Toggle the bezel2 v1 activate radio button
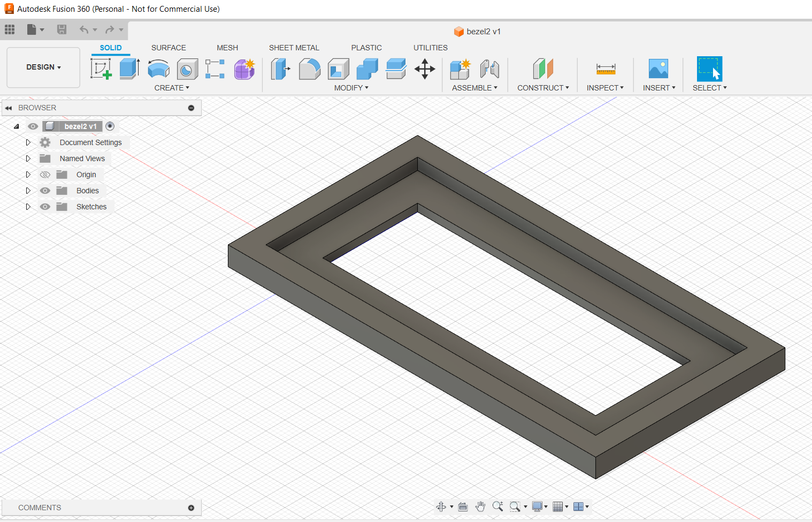This screenshot has width=812, height=522. click(110, 126)
